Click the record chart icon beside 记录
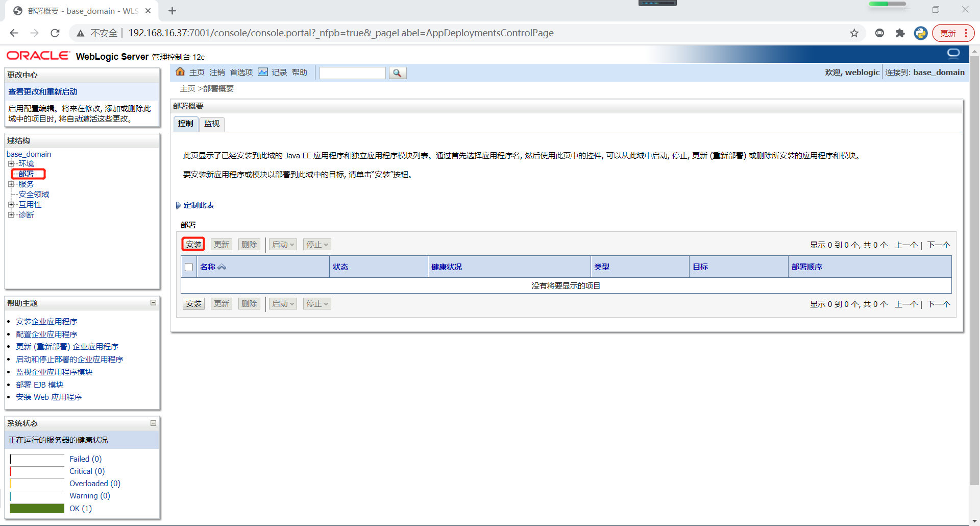980x526 pixels. click(x=263, y=72)
